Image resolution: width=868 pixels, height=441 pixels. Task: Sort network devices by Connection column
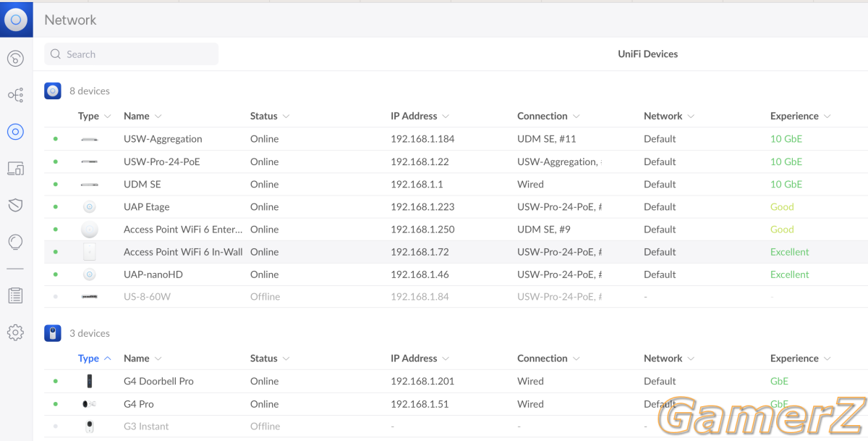point(548,116)
